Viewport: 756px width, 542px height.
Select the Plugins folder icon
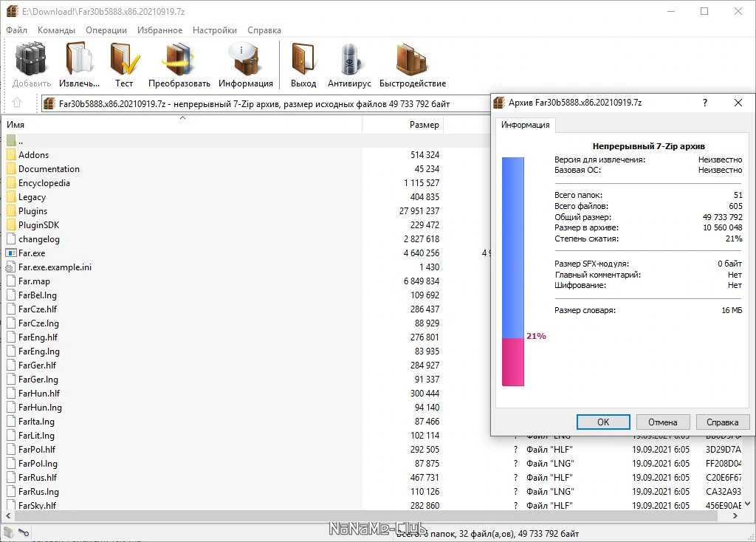coord(12,210)
